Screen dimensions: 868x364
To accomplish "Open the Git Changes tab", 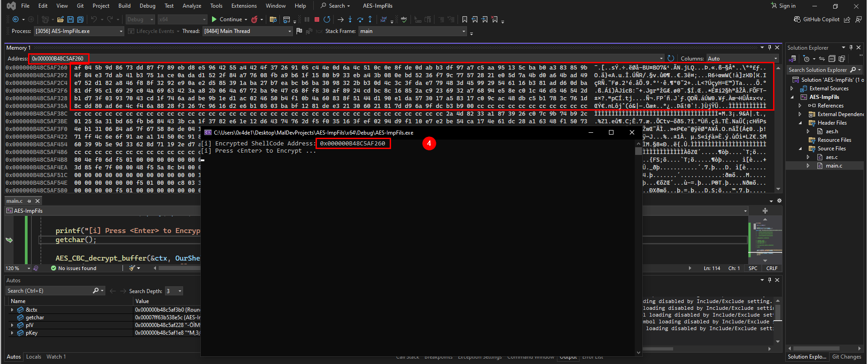I will pyautogui.click(x=847, y=357).
